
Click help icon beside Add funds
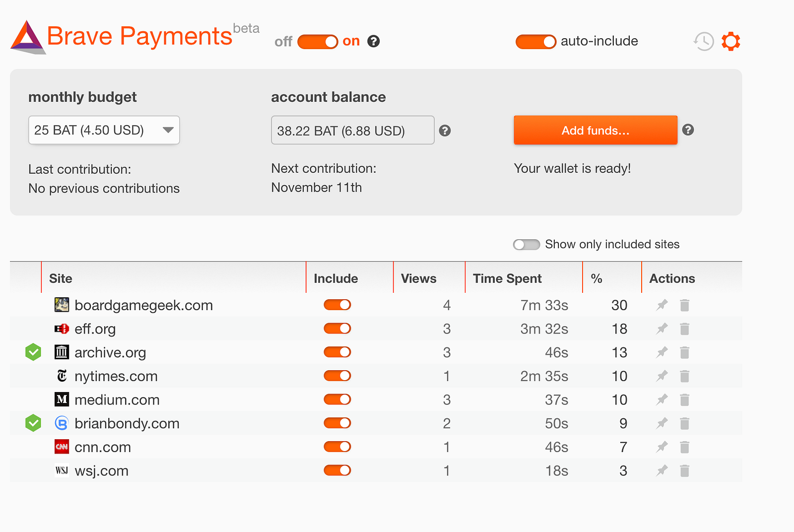tap(688, 130)
